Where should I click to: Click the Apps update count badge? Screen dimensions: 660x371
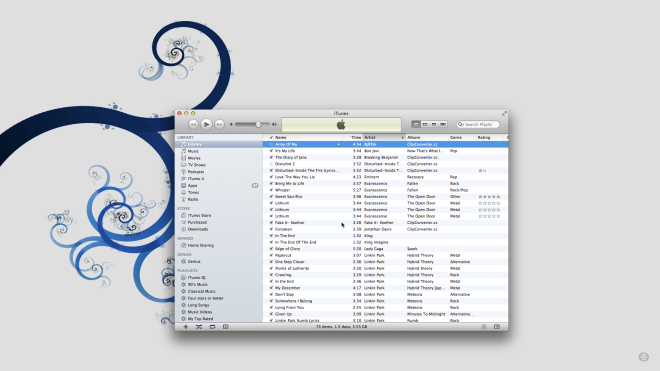click(x=255, y=185)
